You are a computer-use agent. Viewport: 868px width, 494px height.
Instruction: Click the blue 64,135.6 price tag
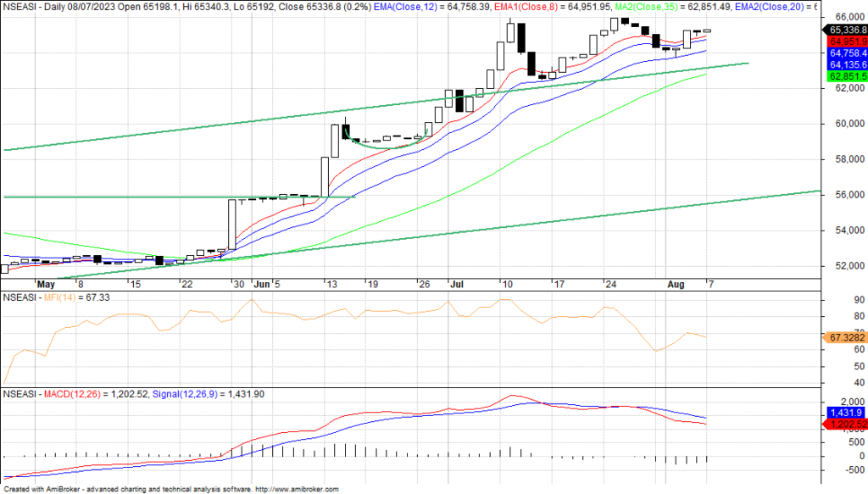pyautogui.click(x=846, y=64)
